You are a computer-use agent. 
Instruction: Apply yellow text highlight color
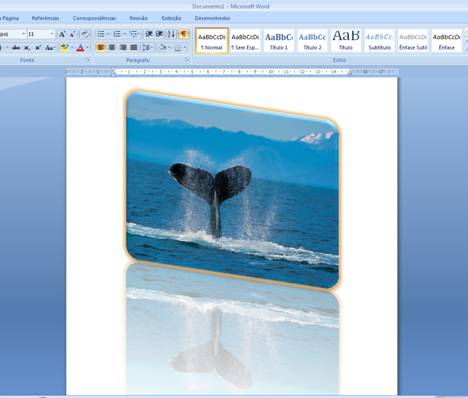(x=65, y=48)
